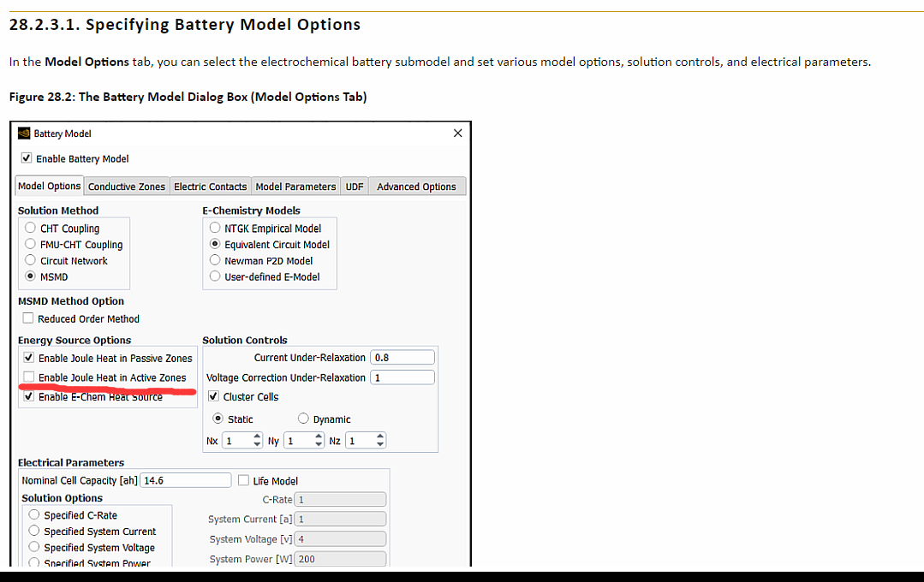The width and height of the screenshot is (924, 582).
Task: Select the Specified System Current option
Action: pos(34,531)
